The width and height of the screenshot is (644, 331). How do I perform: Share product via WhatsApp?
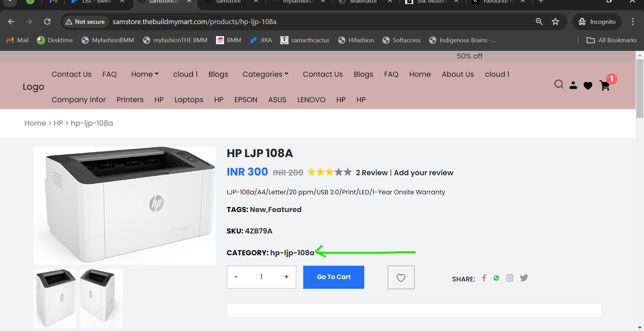[x=496, y=278]
